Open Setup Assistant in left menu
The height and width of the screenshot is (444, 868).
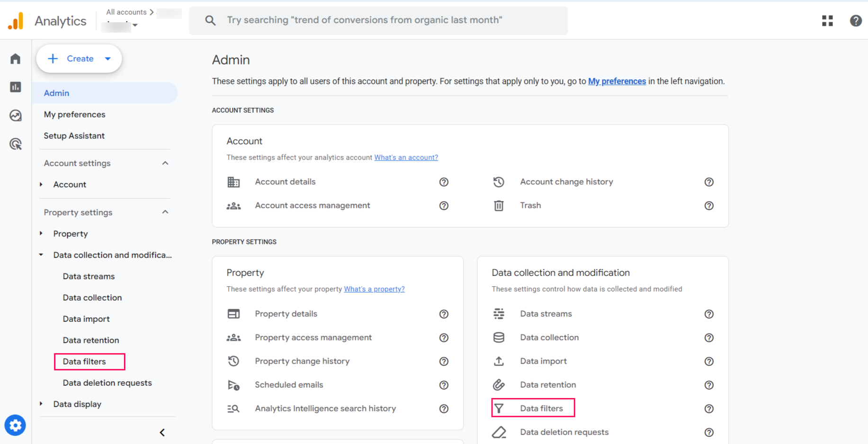tap(74, 136)
